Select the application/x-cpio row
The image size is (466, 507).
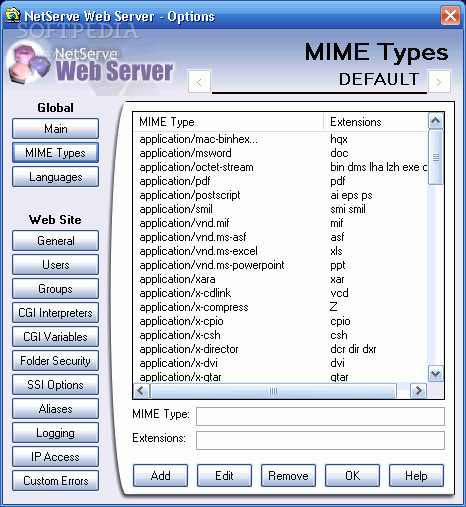pos(280,321)
